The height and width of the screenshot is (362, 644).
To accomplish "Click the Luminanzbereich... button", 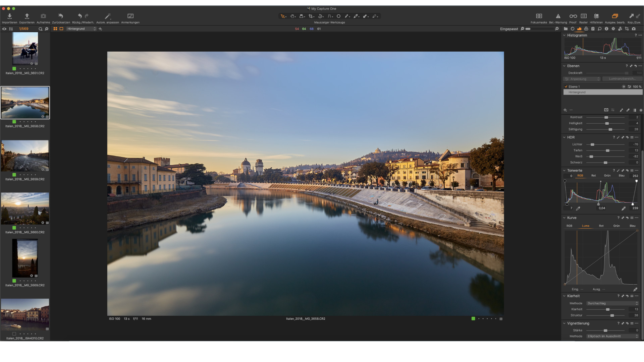I will coord(622,79).
